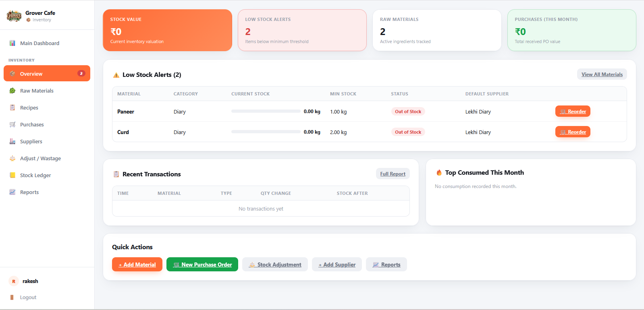Navigate to Purchases

click(47, 124)
